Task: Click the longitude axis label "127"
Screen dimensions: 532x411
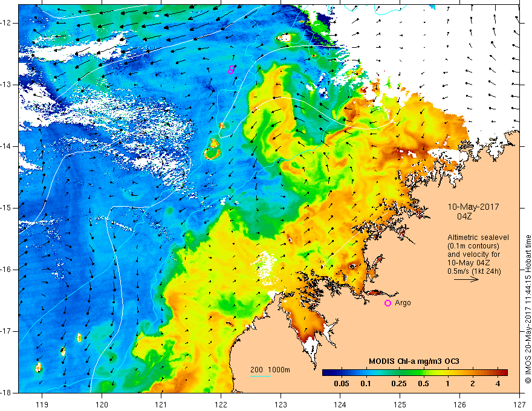Action: [519, 404]
